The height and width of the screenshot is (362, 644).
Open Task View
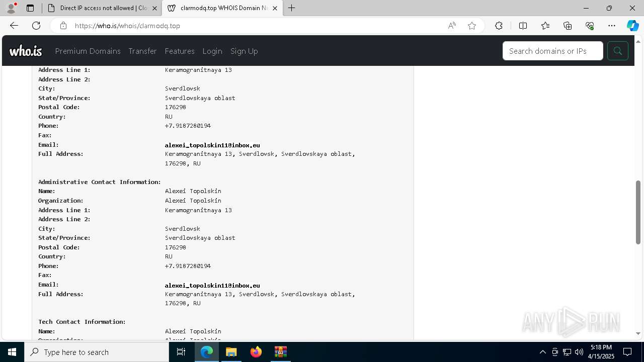pos(181,352)
